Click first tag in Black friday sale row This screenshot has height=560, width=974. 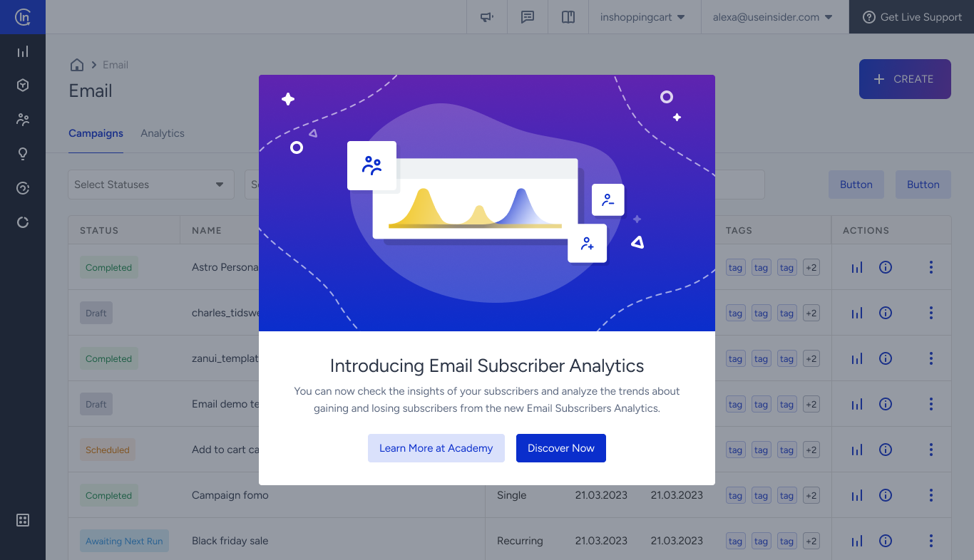pyautogui.click(x=736, y=541)
